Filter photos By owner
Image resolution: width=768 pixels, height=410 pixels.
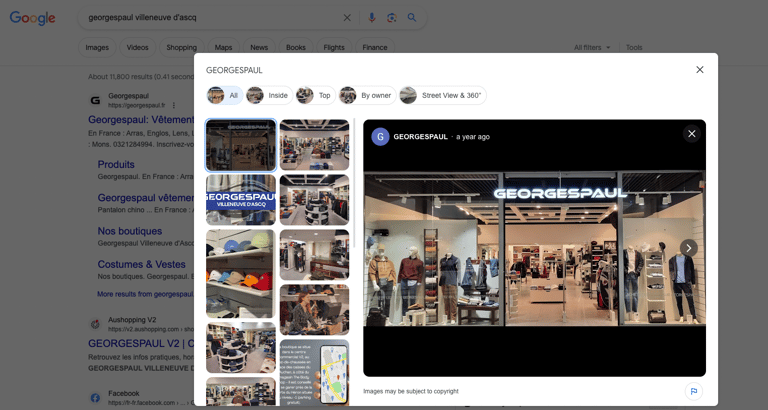pyautogui.click(x=367, y=96)
